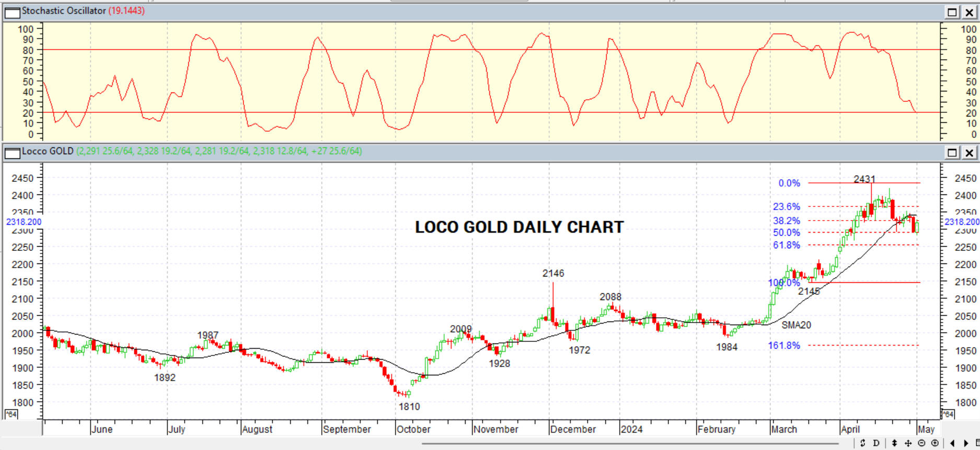The height and width of the screenshot is (450, 980).
Task: Click the 2088 price annotation
Action: pyautogui.click(x=610, y=297)
